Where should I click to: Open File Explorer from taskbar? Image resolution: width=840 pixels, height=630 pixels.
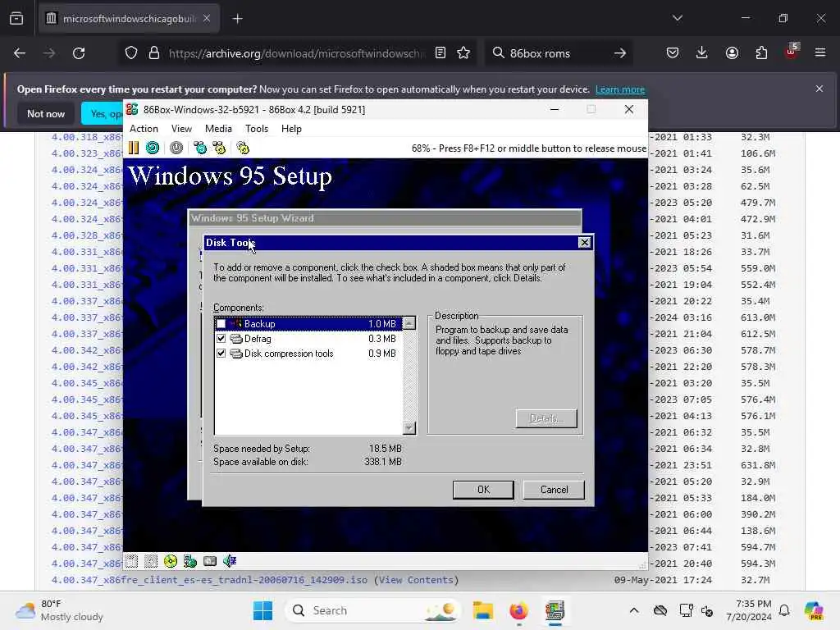[x=482, y=610]
